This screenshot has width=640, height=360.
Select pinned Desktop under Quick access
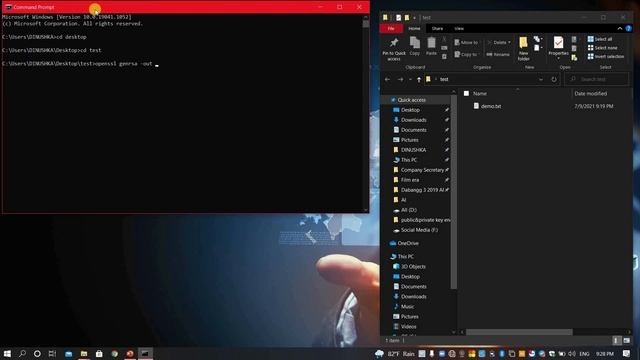(x=410, y=110)
